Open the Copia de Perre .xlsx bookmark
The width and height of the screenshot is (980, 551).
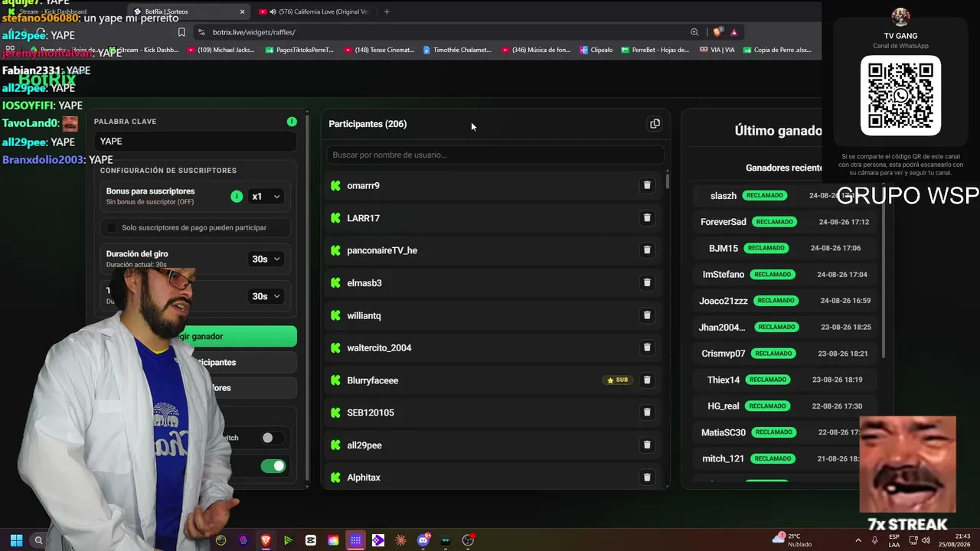coord(777,50)
